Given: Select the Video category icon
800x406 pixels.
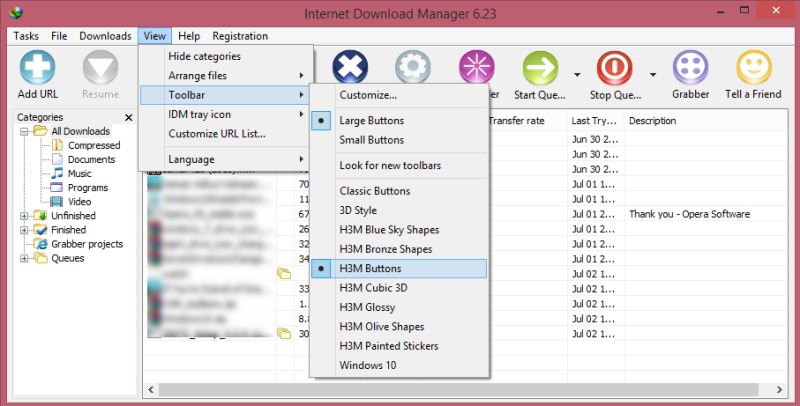Looking at the screenshot, I should 57,201.
